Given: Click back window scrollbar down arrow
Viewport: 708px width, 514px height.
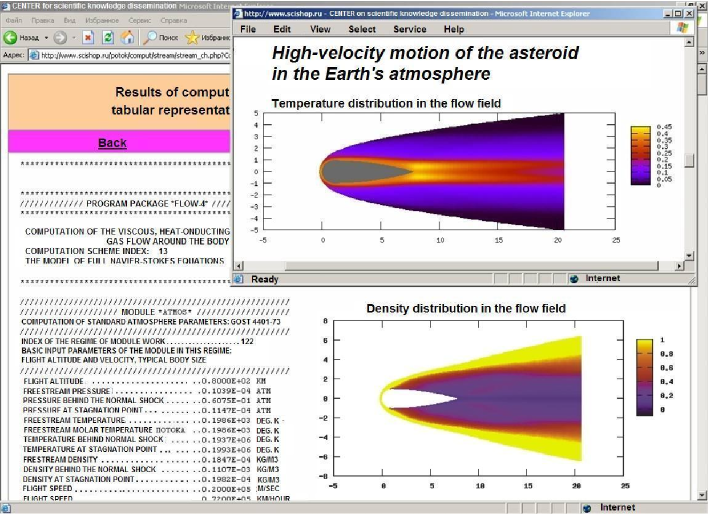Looking at the screenshot, I should (x=702, y=495).
